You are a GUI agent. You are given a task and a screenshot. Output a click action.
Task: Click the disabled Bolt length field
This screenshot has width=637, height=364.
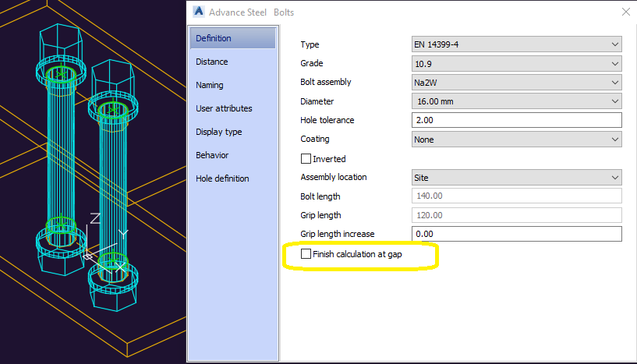(x=516, y=196)
